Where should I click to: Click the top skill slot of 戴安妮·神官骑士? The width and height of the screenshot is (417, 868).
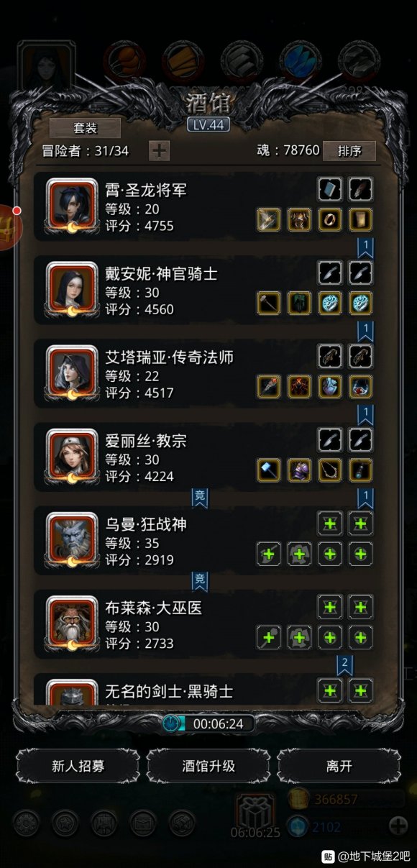[x=331, y=274]
